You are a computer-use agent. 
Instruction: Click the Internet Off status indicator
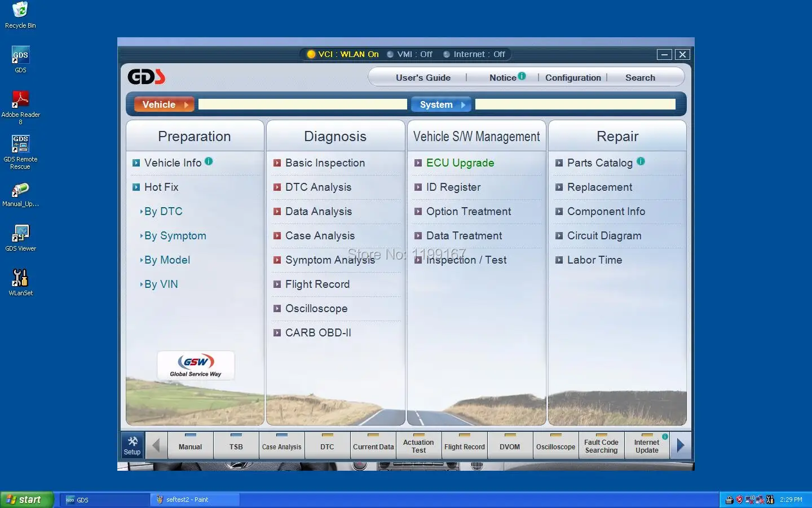474,54
